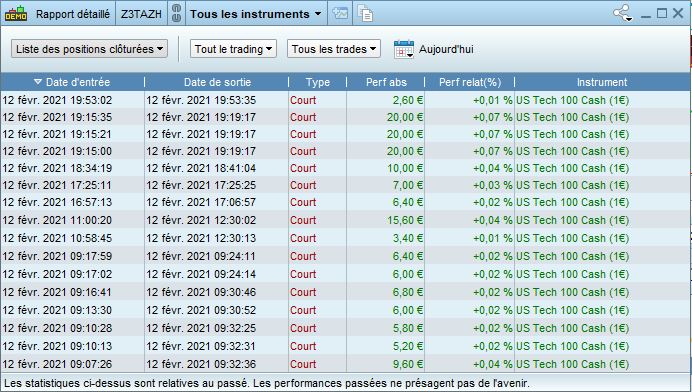Click the sort arrow on Date d'entrée
Image resolution: width=692 pixels, height=392 pixels.
(38, 82)
